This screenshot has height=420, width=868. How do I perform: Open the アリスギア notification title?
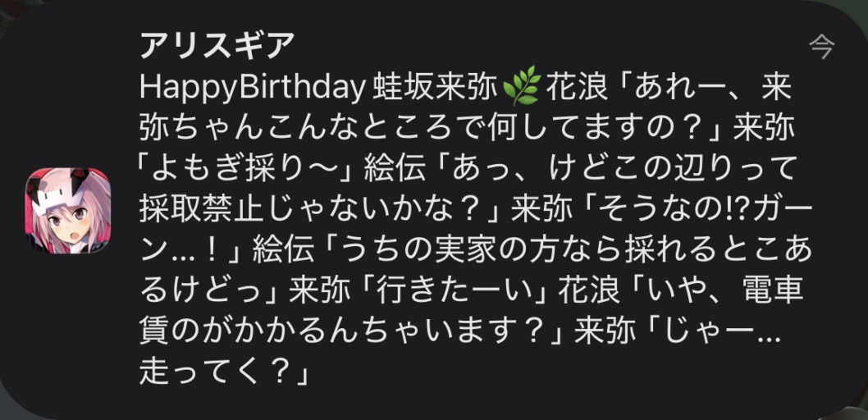coord(217,46)
